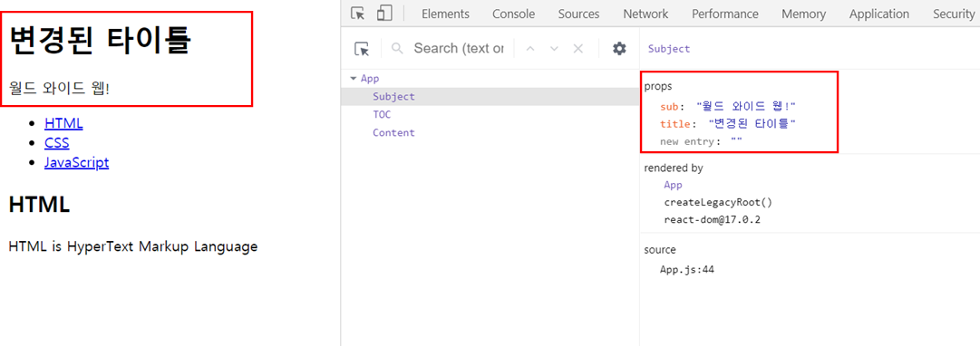The width and height of the screenshot is (980, 346).
Task: Go to previous search result arrow
Action: (530, 49)
